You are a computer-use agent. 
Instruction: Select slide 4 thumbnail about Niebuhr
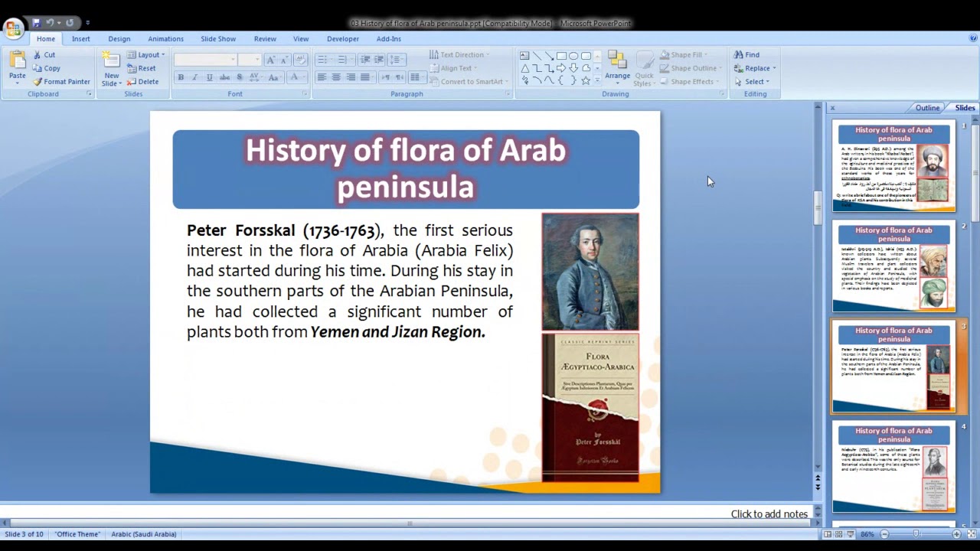click(893, 468)
